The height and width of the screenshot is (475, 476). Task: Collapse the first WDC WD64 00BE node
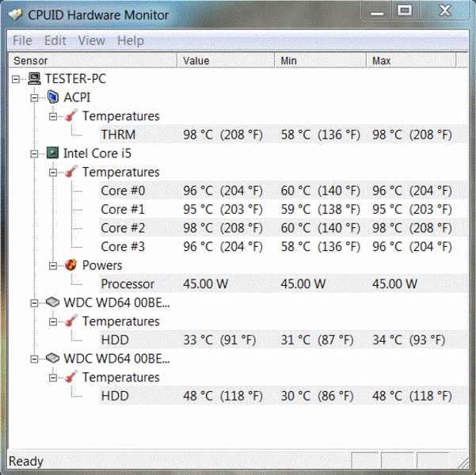click(x=34, y=303)
